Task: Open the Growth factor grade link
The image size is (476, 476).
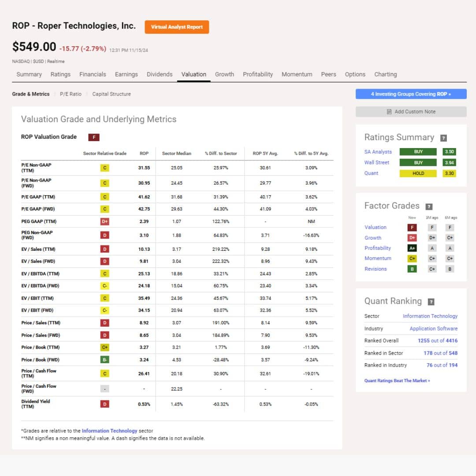Action: [373, 238]
